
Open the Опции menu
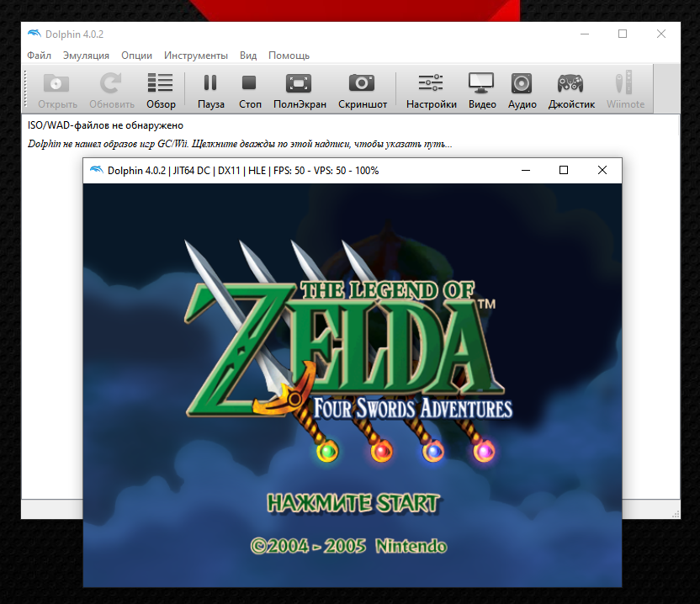(x=136, y=56)
